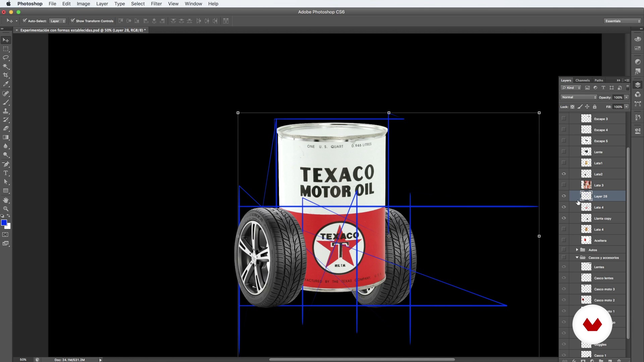Open the Opacity slider arrow
Screen dimensions: 644x362
627,97
